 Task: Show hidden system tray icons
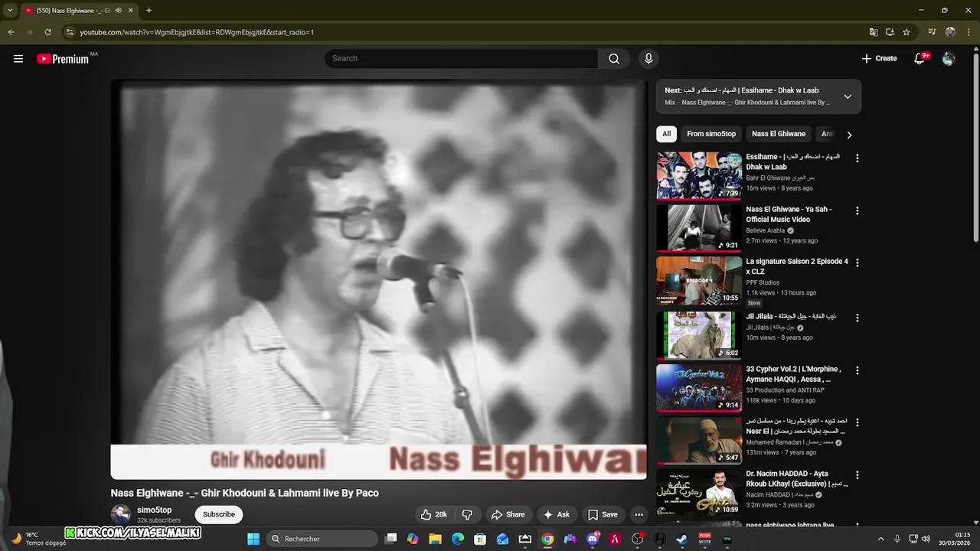click(880, 539)
